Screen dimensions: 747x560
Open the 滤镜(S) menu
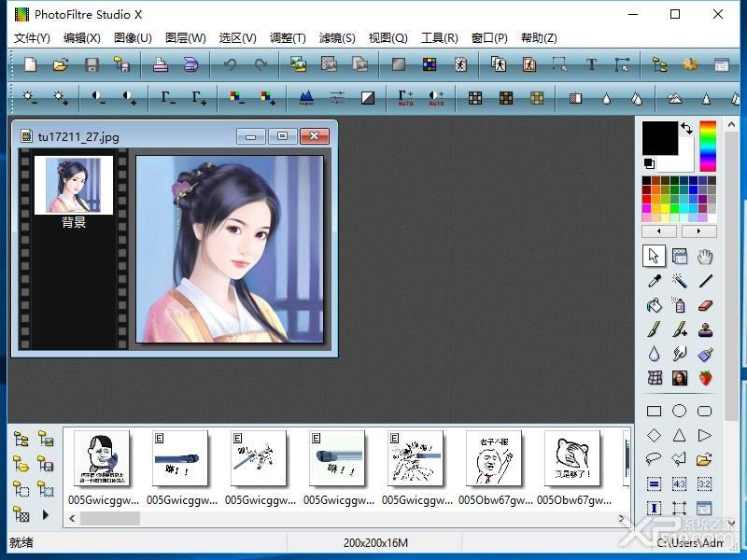point(337,38)
